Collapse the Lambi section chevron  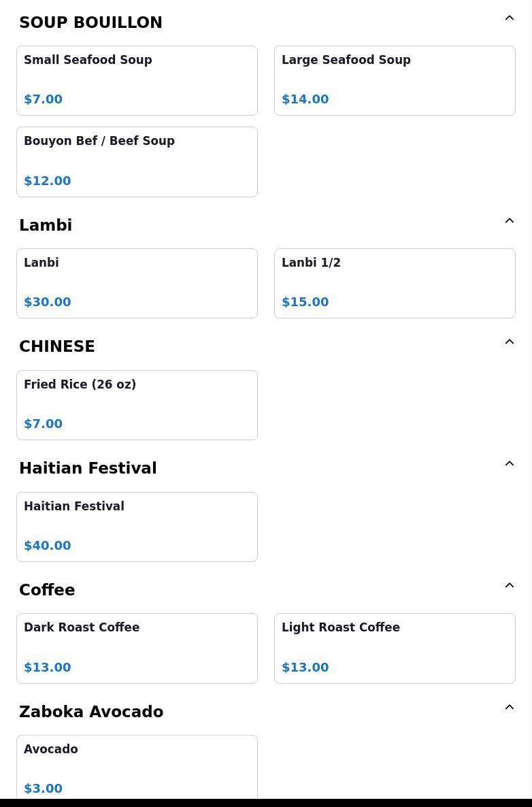click(x=509, y=221)
